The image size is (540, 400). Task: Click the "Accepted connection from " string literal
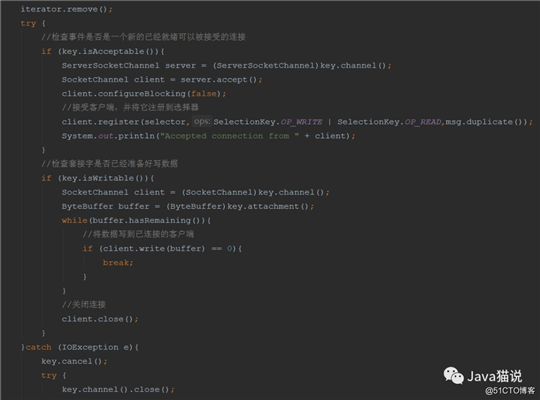[x=229, y=136]
